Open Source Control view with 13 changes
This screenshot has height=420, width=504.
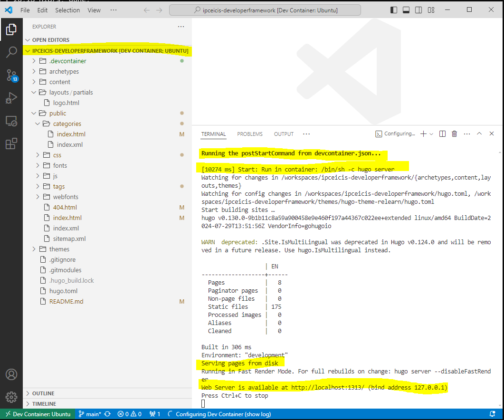click(x=11, y=75)
